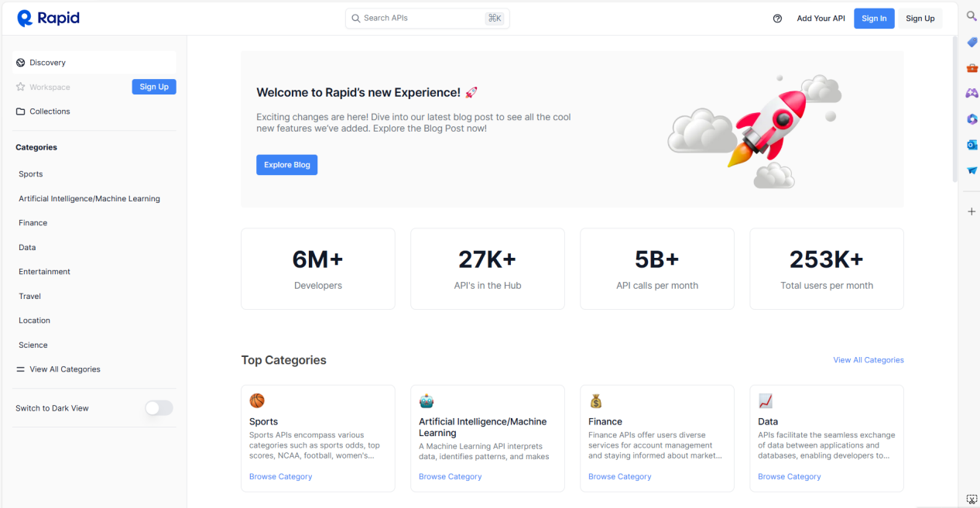The height and width of the screenshot is (508, 980).
Task: Click the Finance card title
Action: tap(605, 422)
